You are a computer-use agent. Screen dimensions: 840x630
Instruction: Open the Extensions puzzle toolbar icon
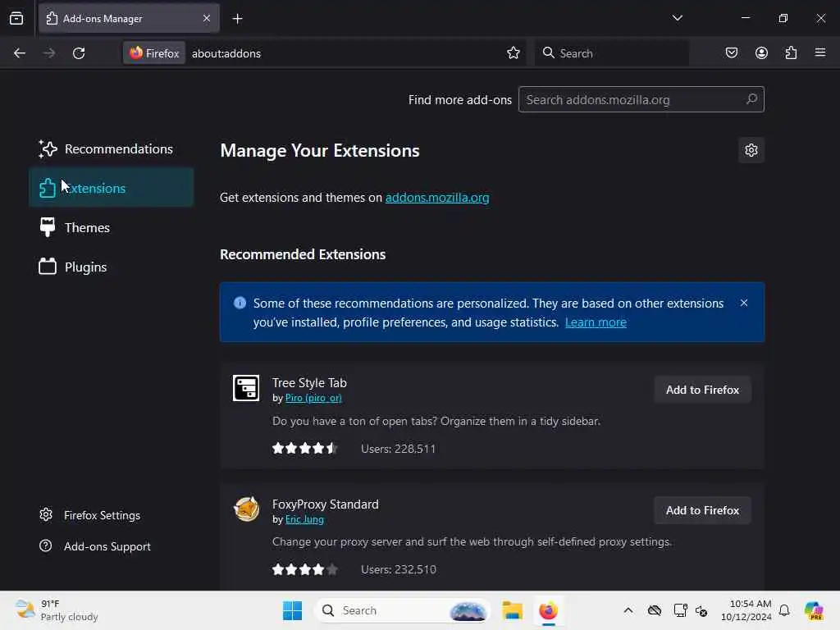tap(791, 53)
